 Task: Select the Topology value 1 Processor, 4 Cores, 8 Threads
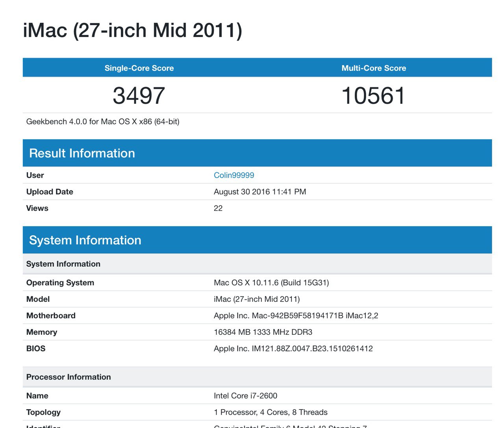click(271, 413)
